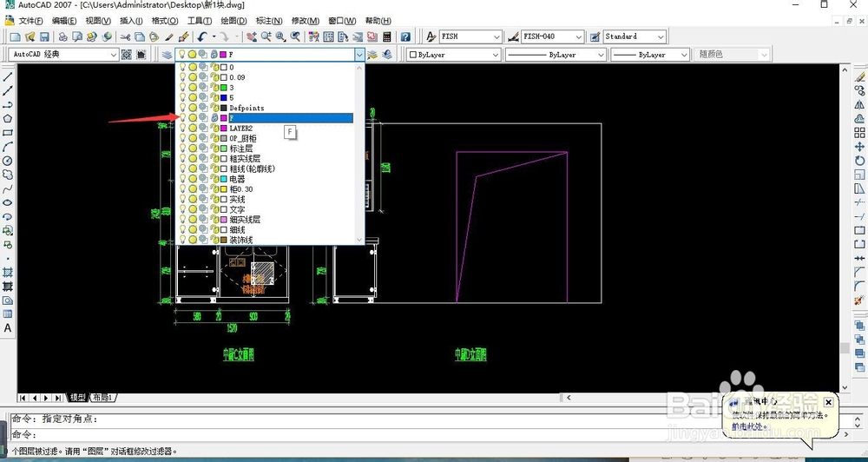The image size is (868, 462).
Task: Select the Multiline Text A tool
Action: pyautogui.click(x=8, y=328)
